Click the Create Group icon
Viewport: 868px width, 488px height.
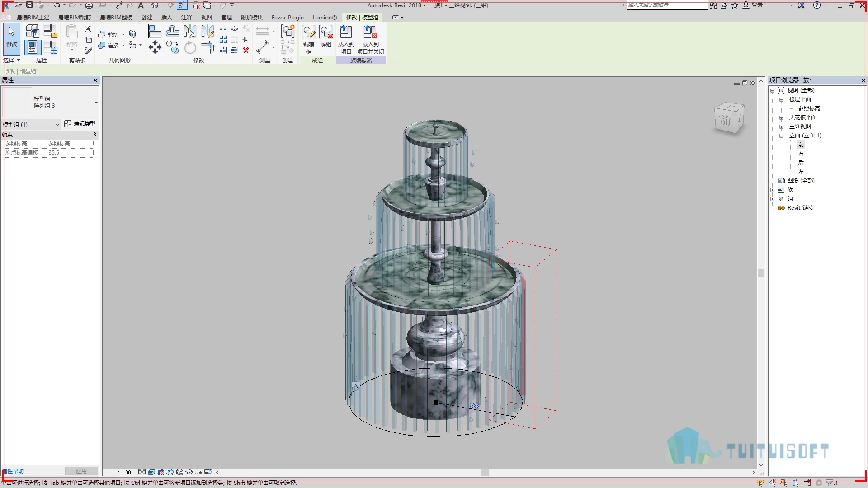288,31
